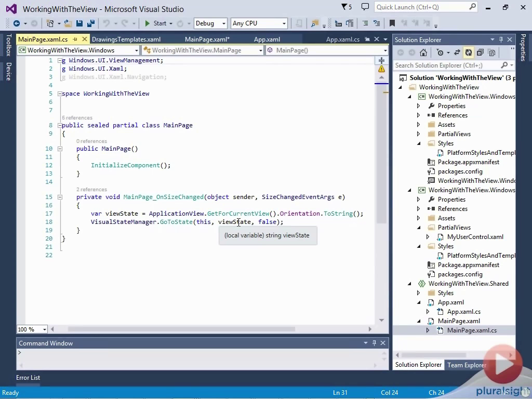Toggle bookmark on the current line
This screenshot has width=532, height=399.
pos(392,23)
